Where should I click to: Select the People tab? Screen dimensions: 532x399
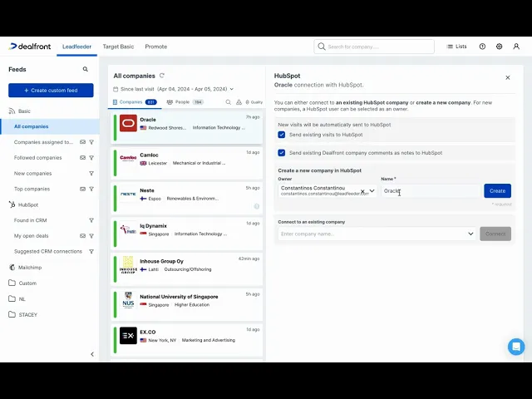tap(185, 102)
